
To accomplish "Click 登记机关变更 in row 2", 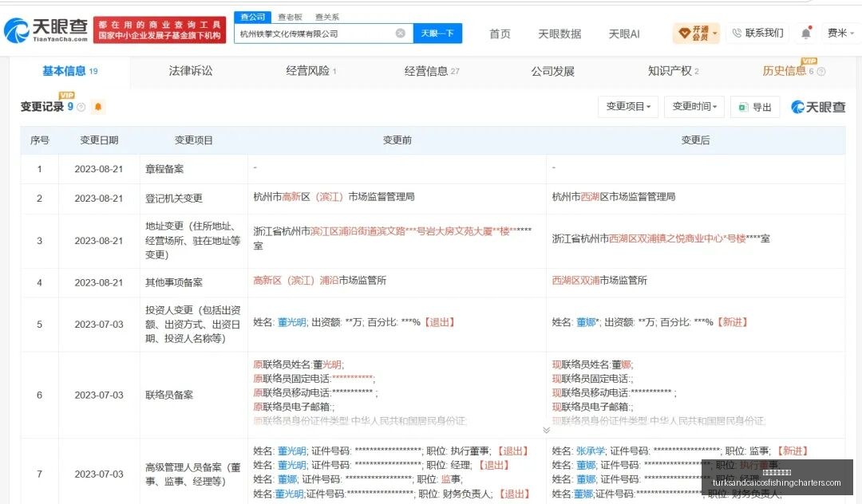I will 174,199.
